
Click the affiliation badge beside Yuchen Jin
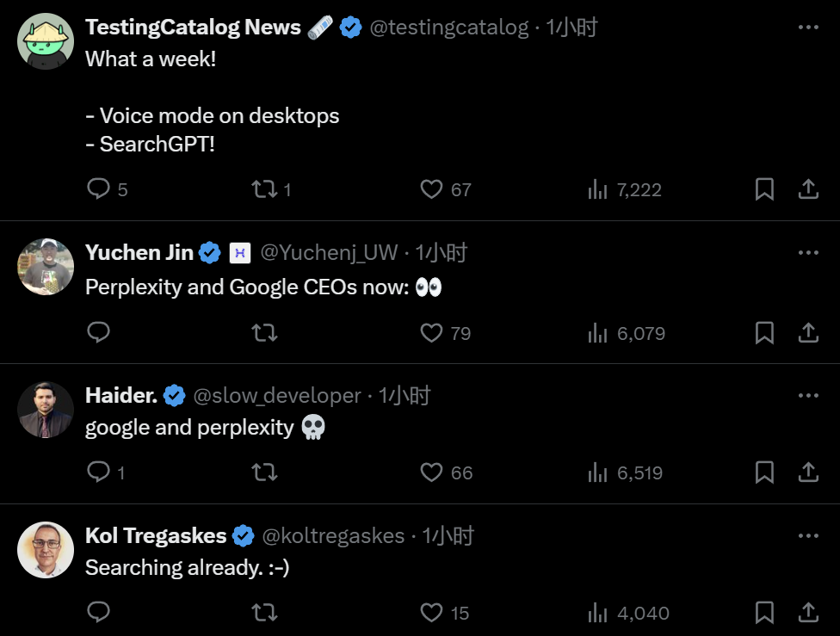click(238, 252)
